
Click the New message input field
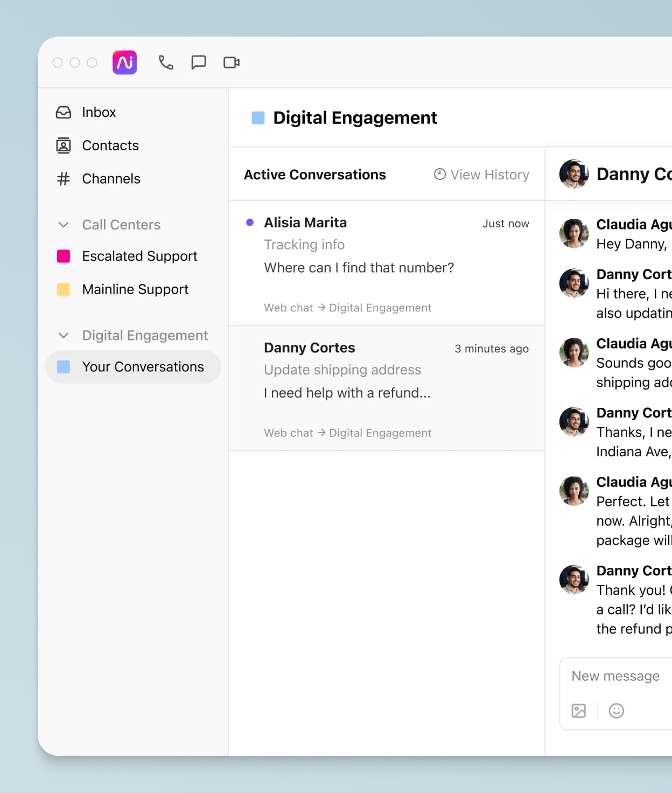click(616, 676)
